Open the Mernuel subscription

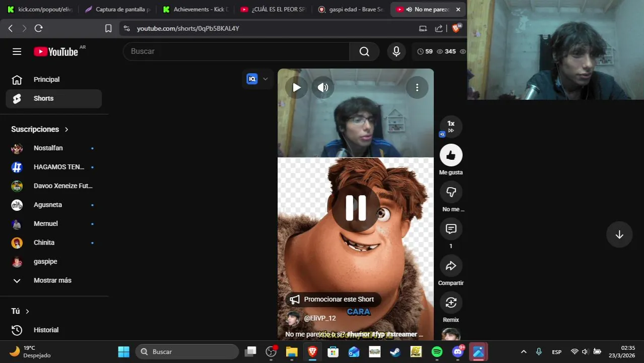[54, 223]
